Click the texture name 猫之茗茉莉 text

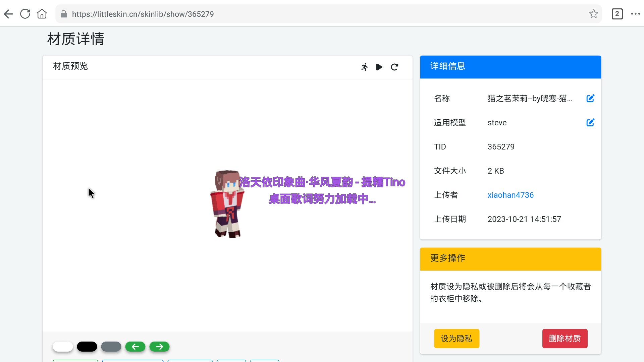(530, 98)
